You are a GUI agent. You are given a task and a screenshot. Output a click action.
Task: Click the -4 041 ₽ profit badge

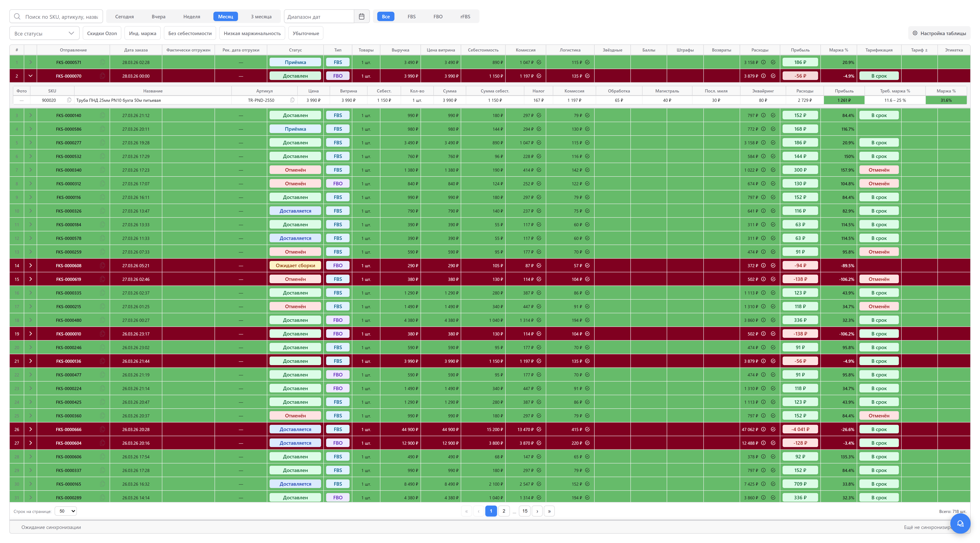[800, 429]
